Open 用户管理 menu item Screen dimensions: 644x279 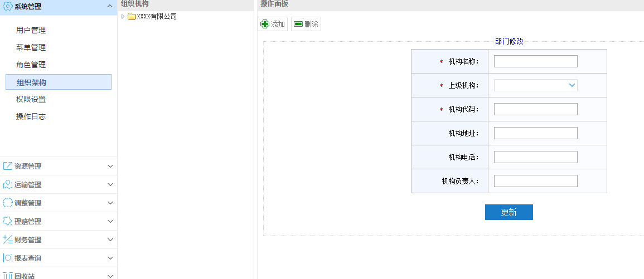click(31, 30)
